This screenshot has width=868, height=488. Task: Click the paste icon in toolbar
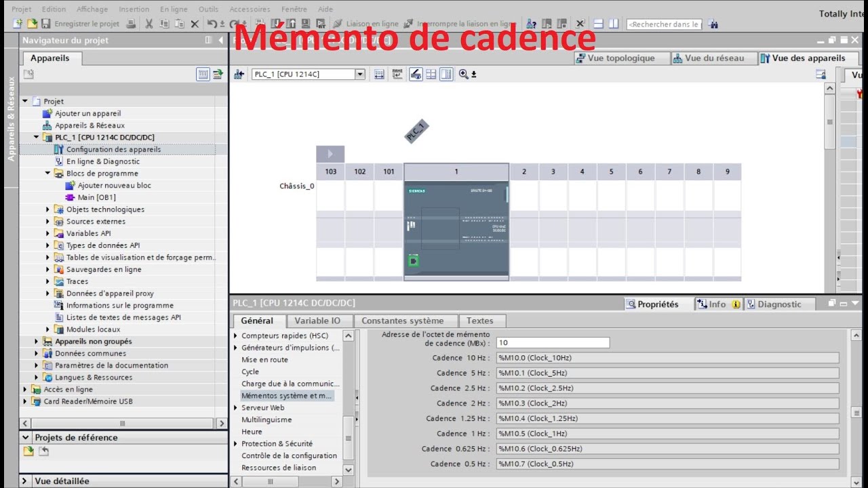(x=180, y=24)
